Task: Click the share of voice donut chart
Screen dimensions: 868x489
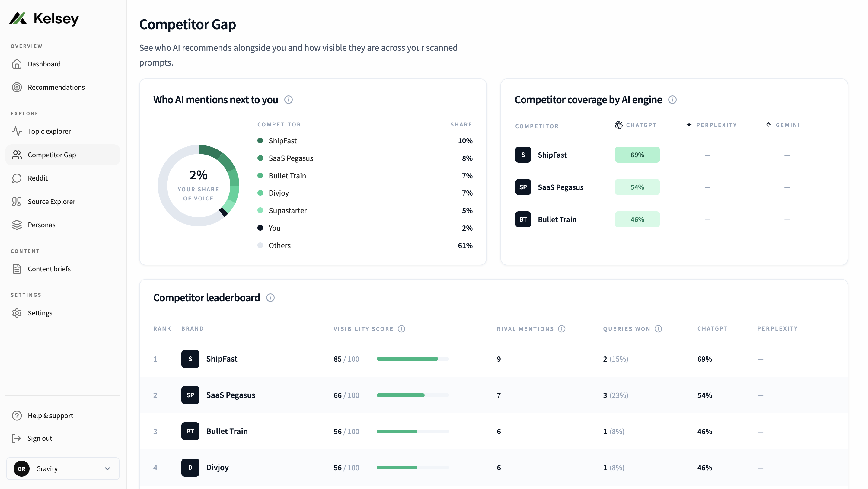Action: coord(199,186)
